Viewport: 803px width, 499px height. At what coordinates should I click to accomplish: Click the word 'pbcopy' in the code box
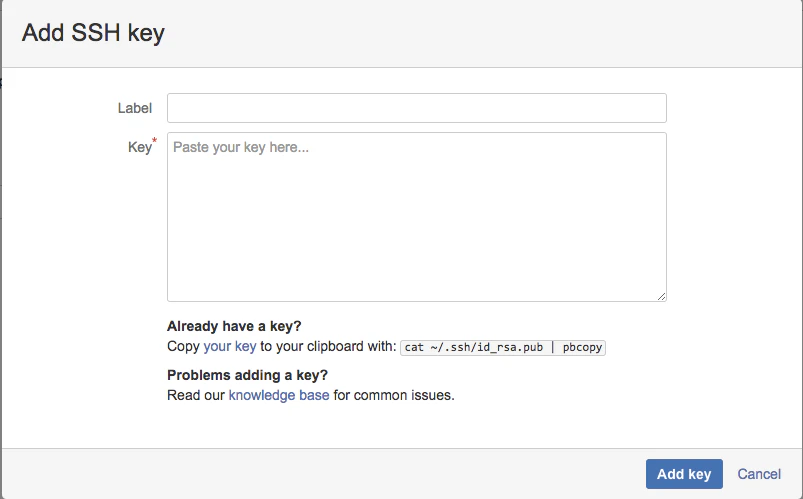(582, 347)
